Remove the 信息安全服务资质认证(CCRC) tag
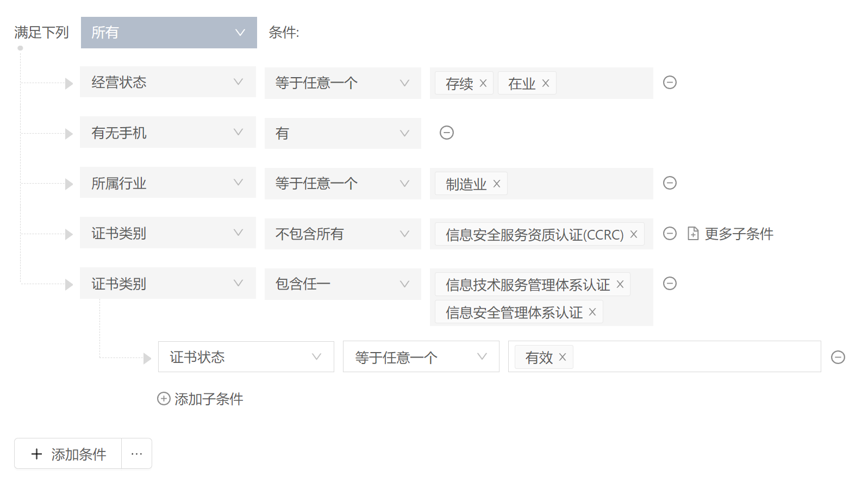This screenshot has width=868, height=483. click(x=634, y=234)
